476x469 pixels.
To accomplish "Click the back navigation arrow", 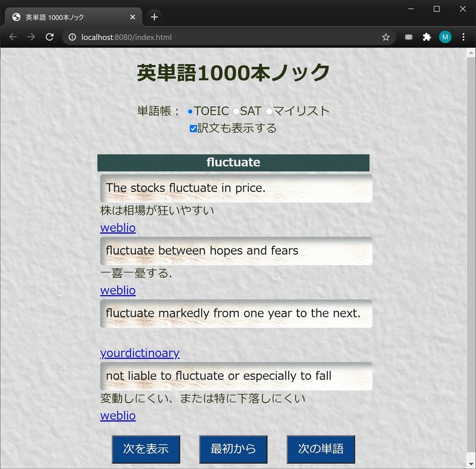I will tap(13, 37).
